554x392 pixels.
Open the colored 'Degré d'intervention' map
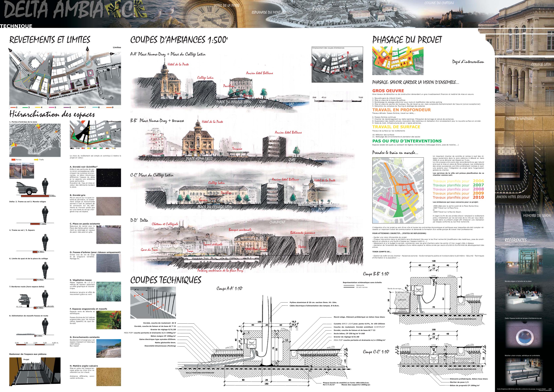(x=398, y=61)
